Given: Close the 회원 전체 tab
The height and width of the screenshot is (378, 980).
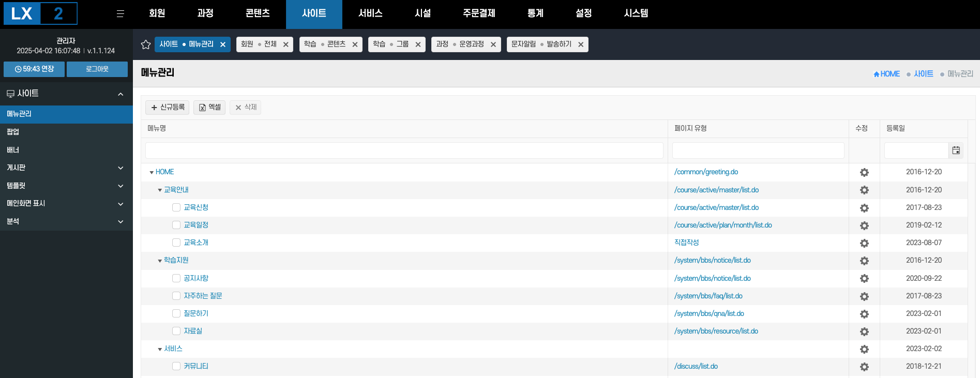Looking at the screenshot, I should (285, 44).
